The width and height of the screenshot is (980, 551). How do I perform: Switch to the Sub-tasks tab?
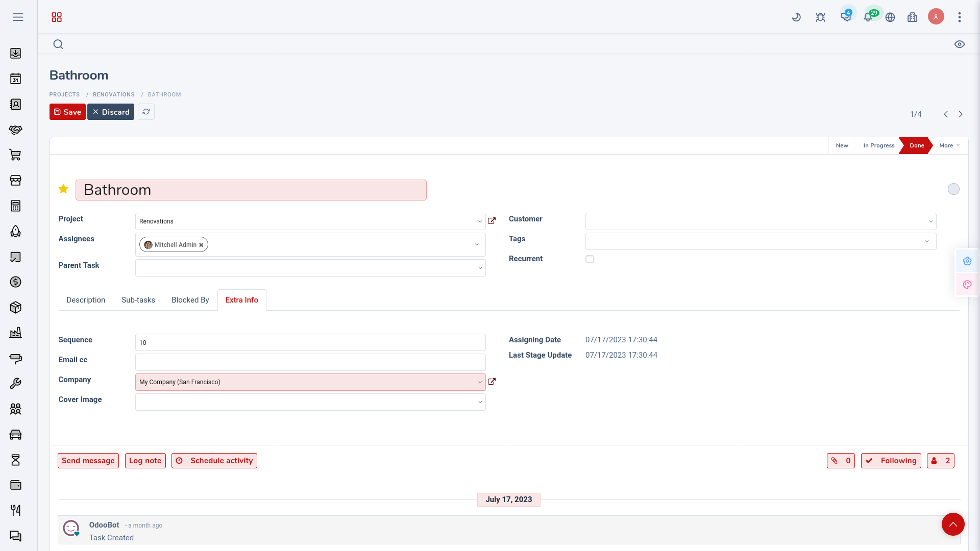point(138,300)
